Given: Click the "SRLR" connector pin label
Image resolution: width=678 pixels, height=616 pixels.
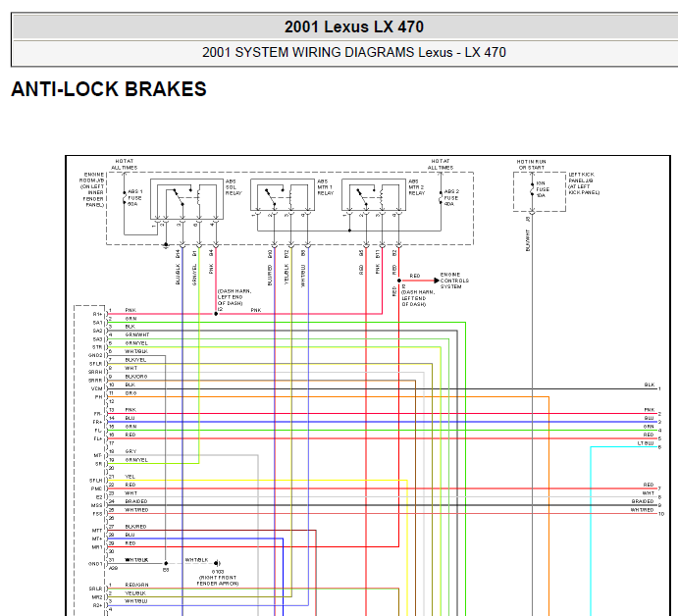Looking at the screenshot, I should click(95, 589).
